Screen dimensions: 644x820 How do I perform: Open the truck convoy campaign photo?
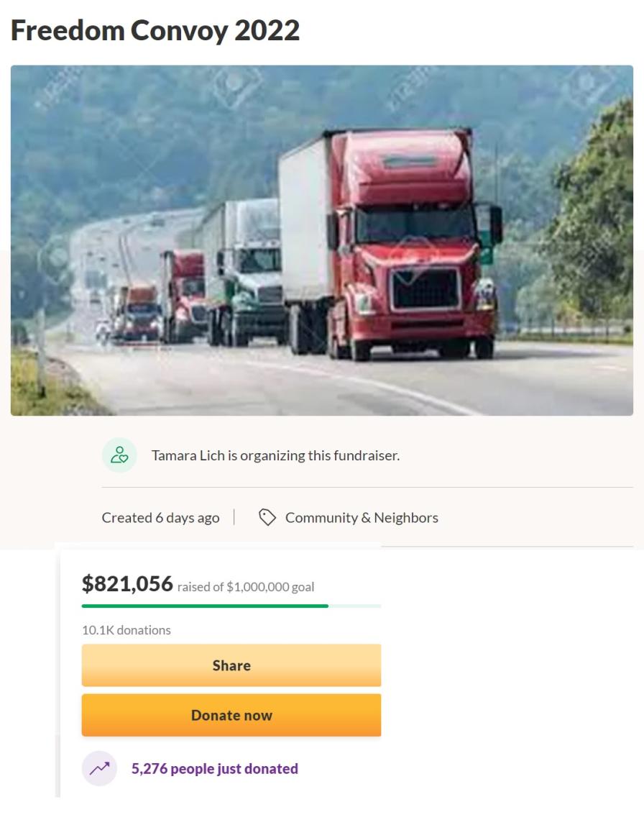click(x=322, y=240)
